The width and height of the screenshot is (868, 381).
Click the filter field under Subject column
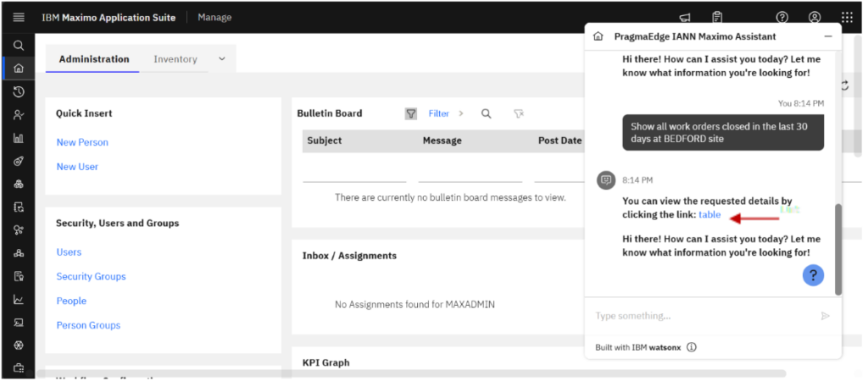tap(354, 173)
